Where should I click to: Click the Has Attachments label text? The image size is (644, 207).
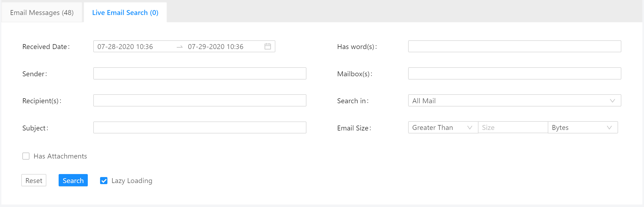click(x=60, y=156)
